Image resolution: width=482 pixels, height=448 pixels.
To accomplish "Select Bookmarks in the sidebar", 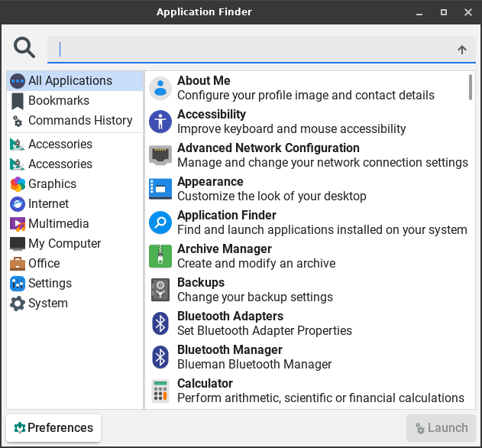I will (x=58, y=101).
